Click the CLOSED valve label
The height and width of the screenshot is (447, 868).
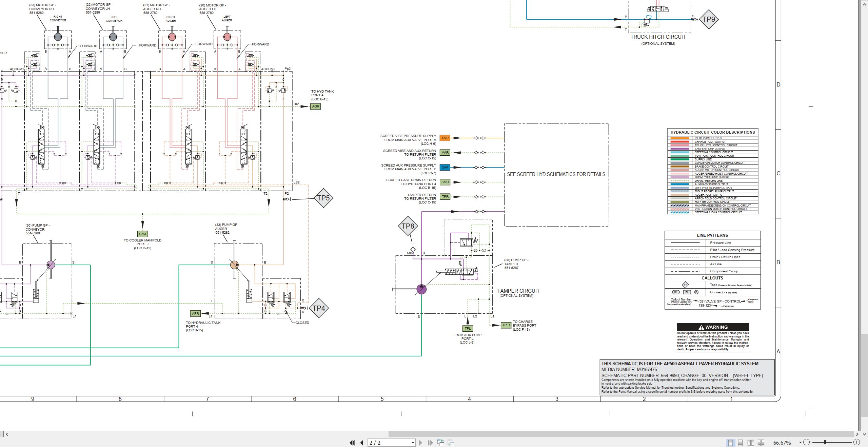302,323
